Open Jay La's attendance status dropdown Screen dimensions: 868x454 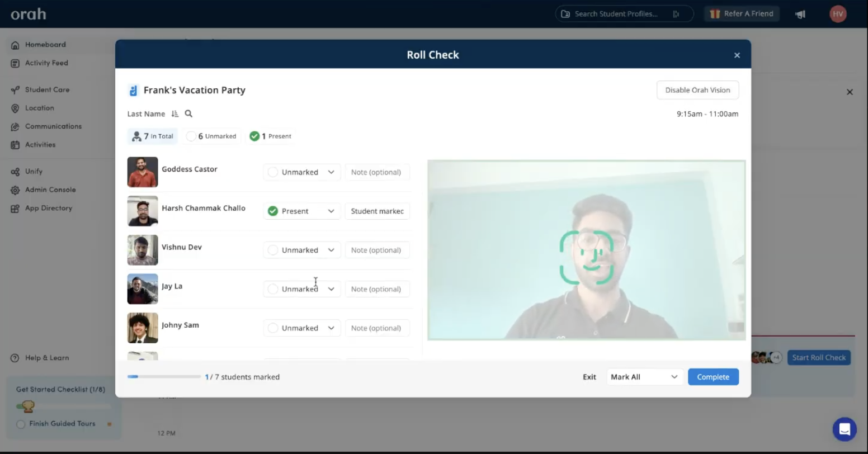pos(302,289)
